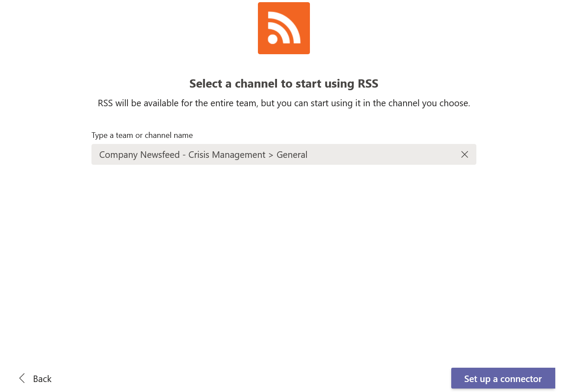Viewport: 570px width, 392px height.
Task: Select the General channel portion of the field
Action: pyautogui.click(x=292, y=155)
